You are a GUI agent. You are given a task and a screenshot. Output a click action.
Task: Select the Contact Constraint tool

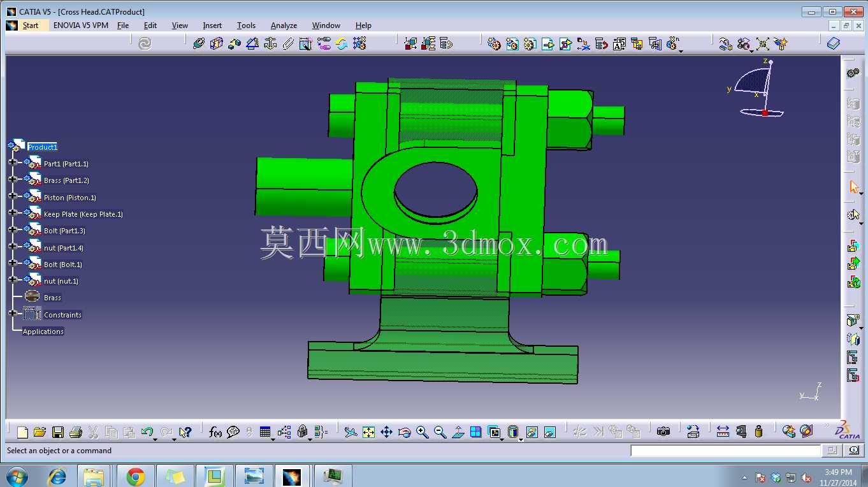(x=217, y=43)
